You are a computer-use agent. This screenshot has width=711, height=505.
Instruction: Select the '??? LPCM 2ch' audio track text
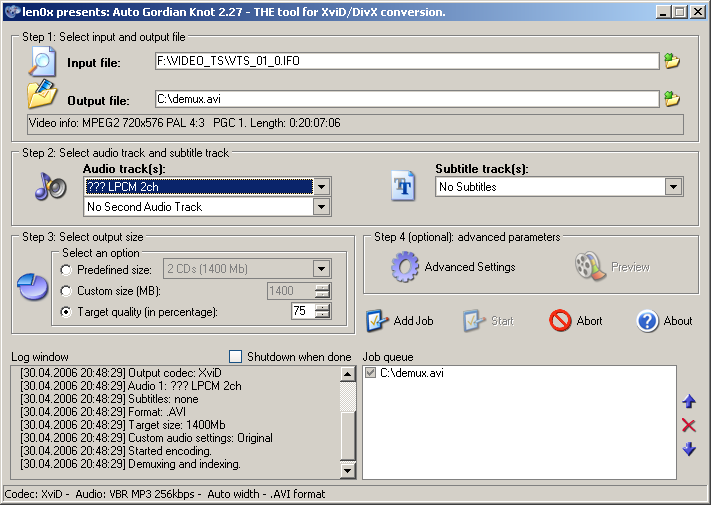(x=122, y=187)
